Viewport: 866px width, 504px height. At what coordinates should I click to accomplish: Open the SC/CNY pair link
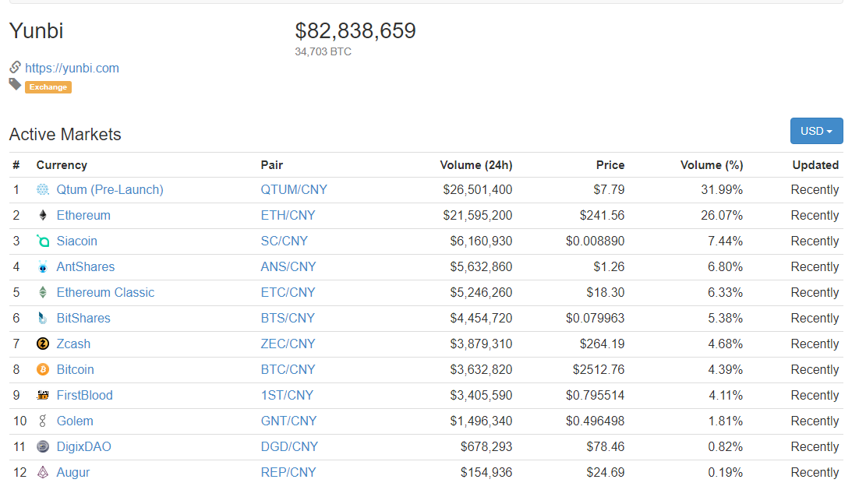click(284, 241)
